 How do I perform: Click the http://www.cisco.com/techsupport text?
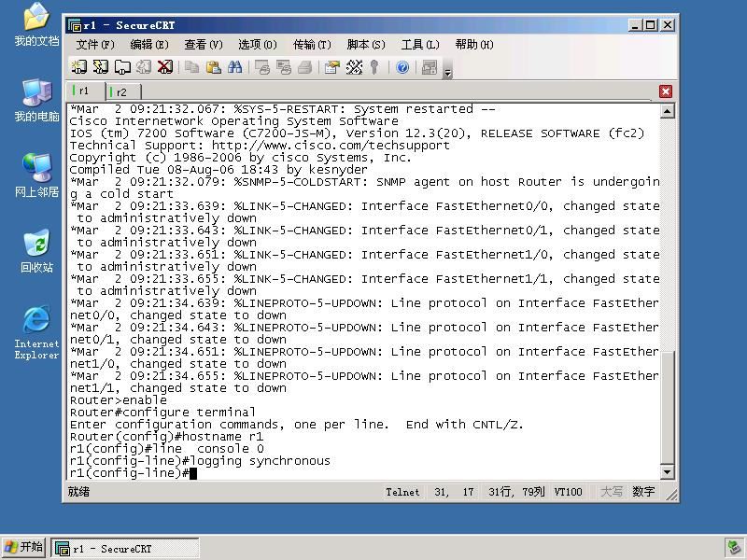pyautogui.click(x=331, y=146)
